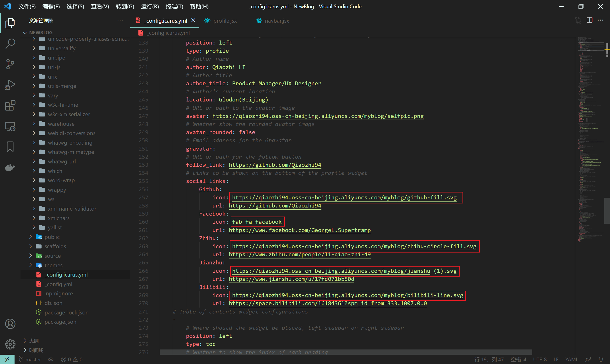
Task: Follow the github.com/Qiaozhi94 link
Action: click(275, 165)
